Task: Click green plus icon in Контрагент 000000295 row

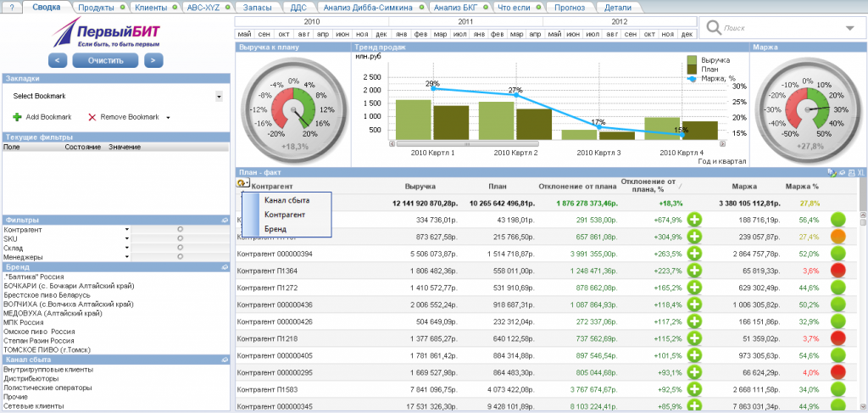Action: (x=695, y=373)
